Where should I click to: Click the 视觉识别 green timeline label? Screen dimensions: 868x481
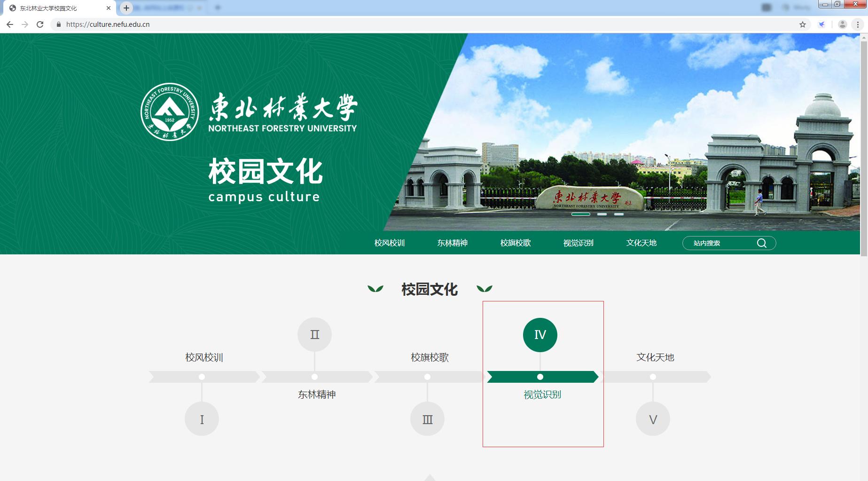542,394
